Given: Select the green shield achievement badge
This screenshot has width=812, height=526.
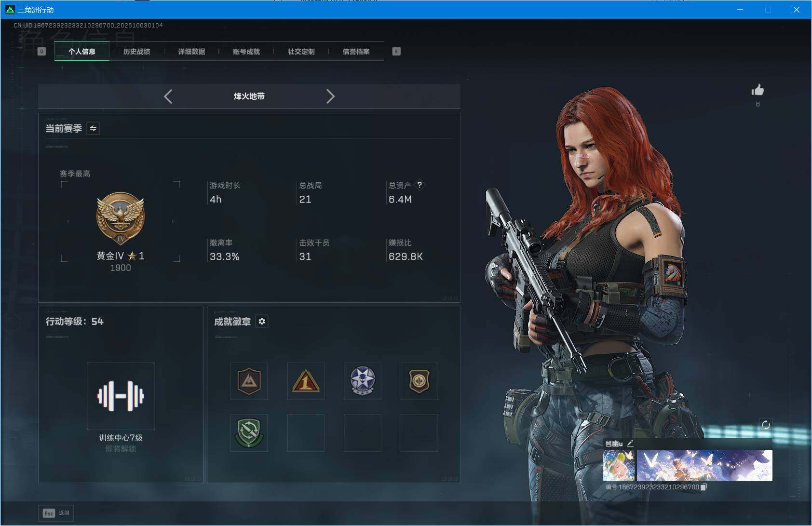Looking at the screenshot, I should pos(249,433).
